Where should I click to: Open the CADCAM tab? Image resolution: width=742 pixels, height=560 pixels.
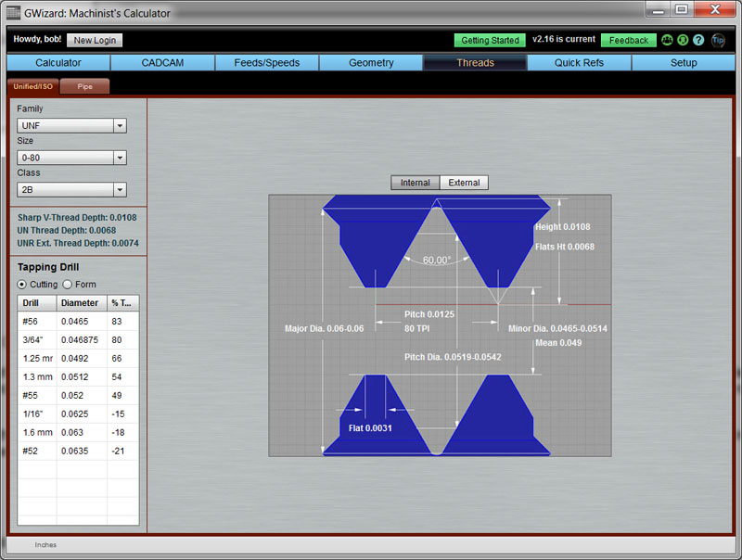point(162,62)
